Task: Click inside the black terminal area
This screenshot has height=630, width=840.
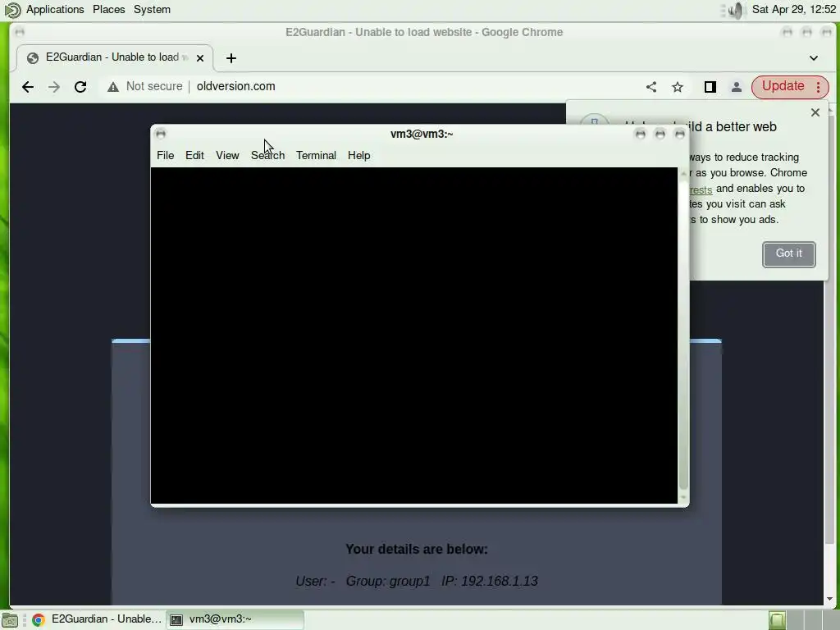Action: click(414, 336)
